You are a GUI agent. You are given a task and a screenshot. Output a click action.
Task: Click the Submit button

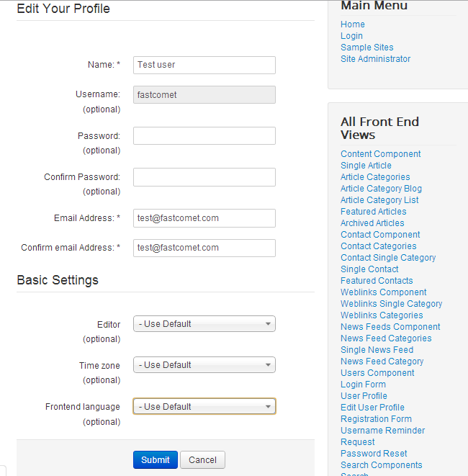coord(155,460)
